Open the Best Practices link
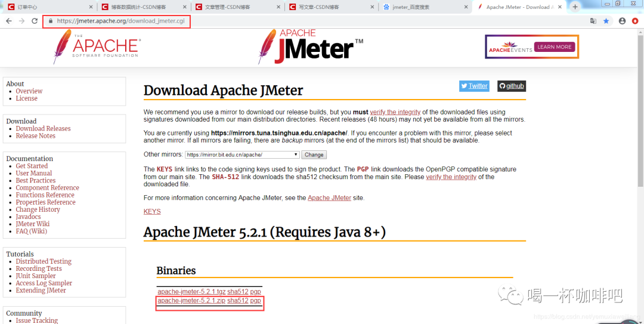Viewport: 644px width, 324px height. click(x=36, y=180)
